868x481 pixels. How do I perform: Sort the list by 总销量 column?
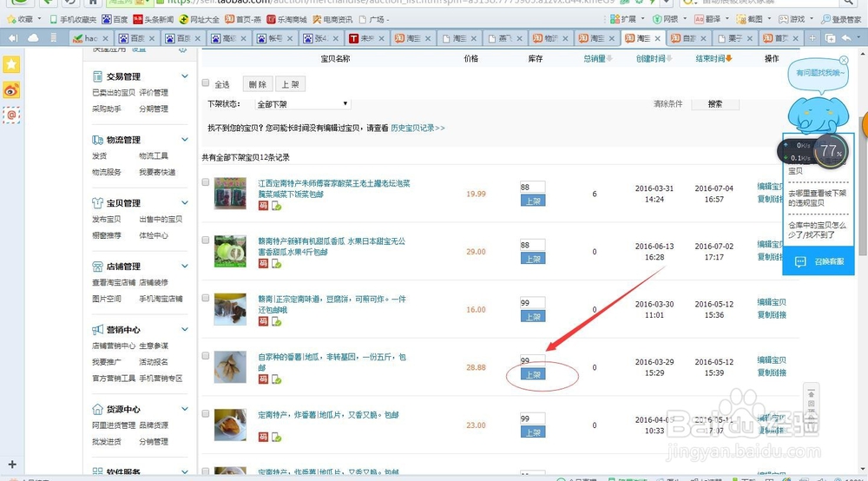tap(598, 59)
